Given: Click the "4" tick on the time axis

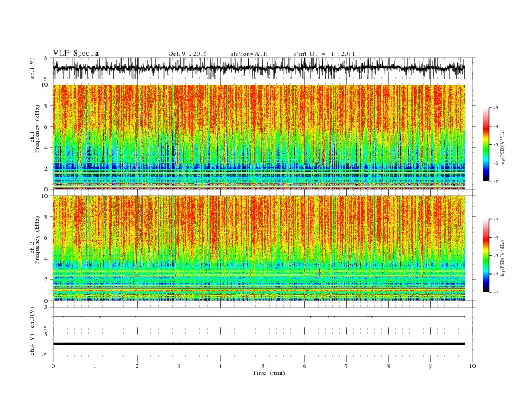Looking at the screenshot, I should (221, 366).
